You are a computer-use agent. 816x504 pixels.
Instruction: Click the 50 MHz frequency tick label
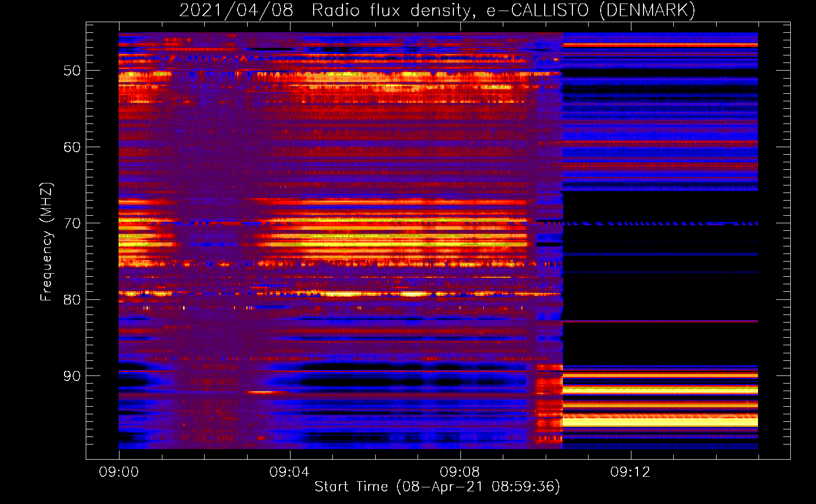pyautogui.click(x=72, y=71)
